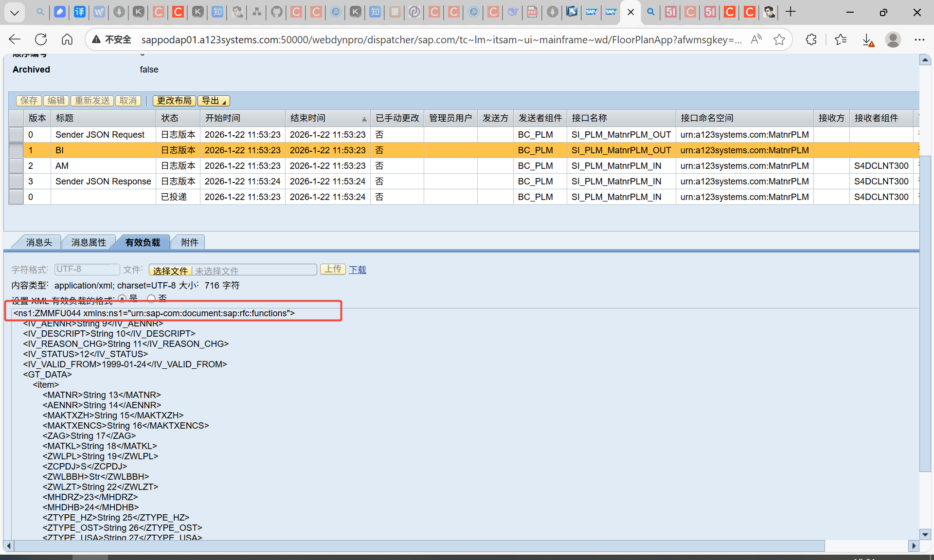The width and height of the screenshot is (934, 560).
Task: Add this page to favorites star
Action: [779, 39]
